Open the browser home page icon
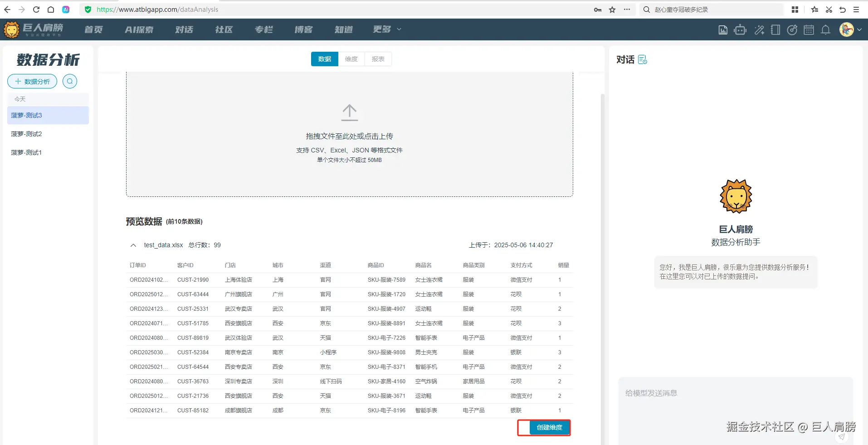The image size is (868, 445). pyautogui.click(x=51, y=10)
